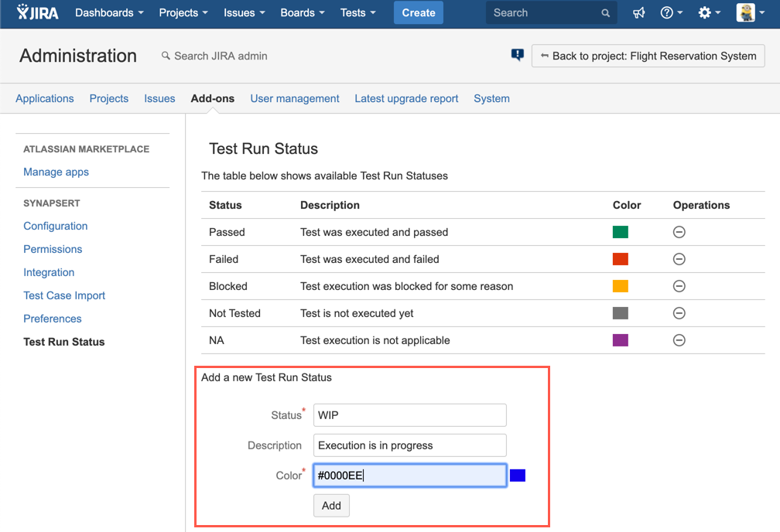Open the help question mark menu
The width and height of the screenshot is (780, 532).
(671, 13)
